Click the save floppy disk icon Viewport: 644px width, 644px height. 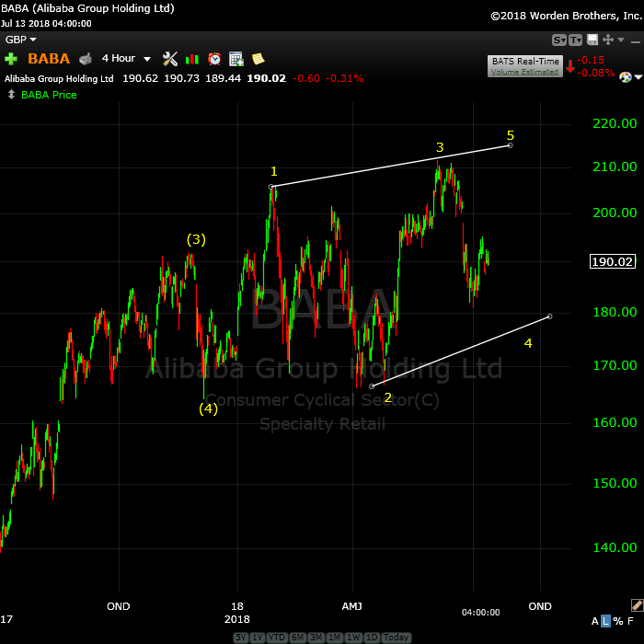[x=592, y=40]
